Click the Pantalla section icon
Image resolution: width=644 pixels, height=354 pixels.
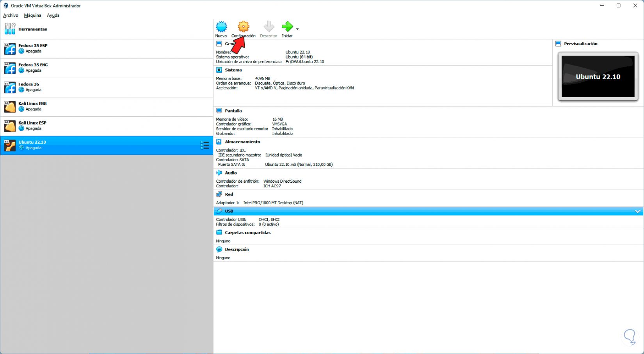tap(219, 111)
